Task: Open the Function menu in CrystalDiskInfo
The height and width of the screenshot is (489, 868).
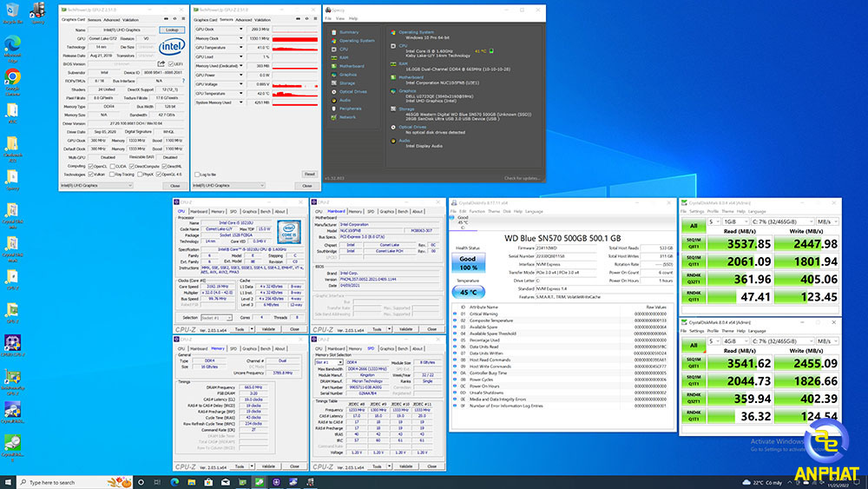Action: point(477,212)
